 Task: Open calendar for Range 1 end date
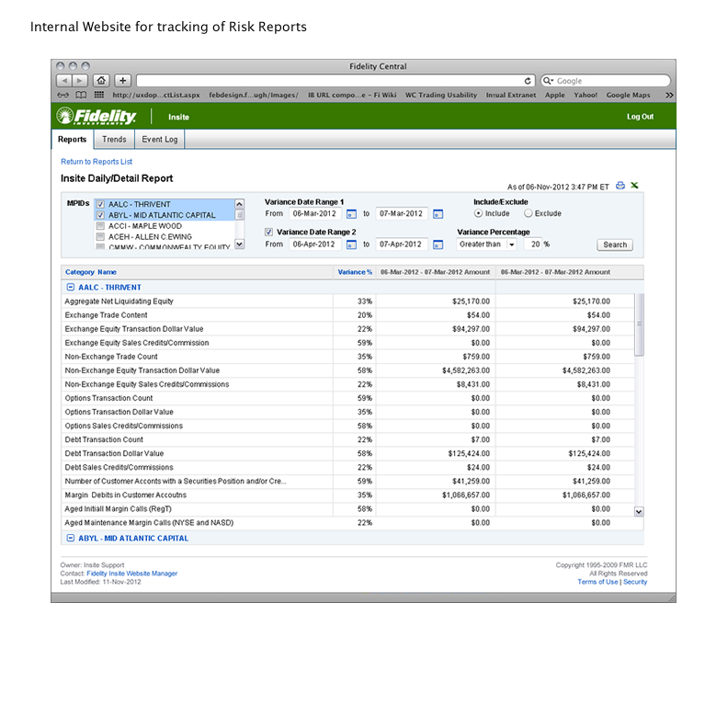(438, 214)
